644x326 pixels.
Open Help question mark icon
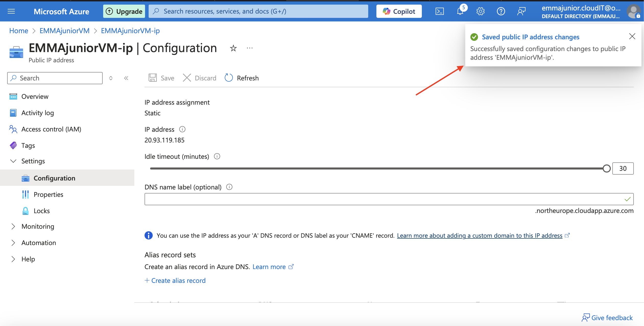(x=501, y=11)
